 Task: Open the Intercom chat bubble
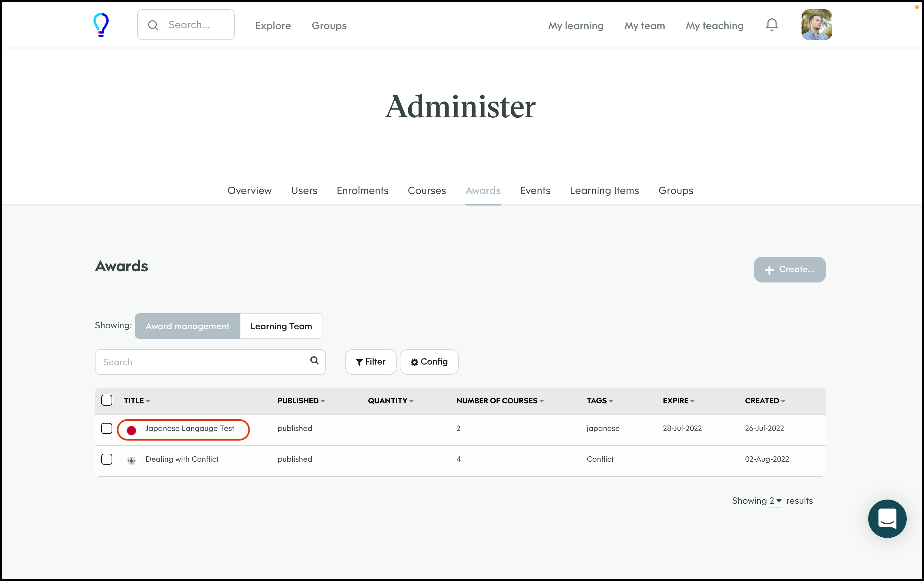(x=887, y=519)
